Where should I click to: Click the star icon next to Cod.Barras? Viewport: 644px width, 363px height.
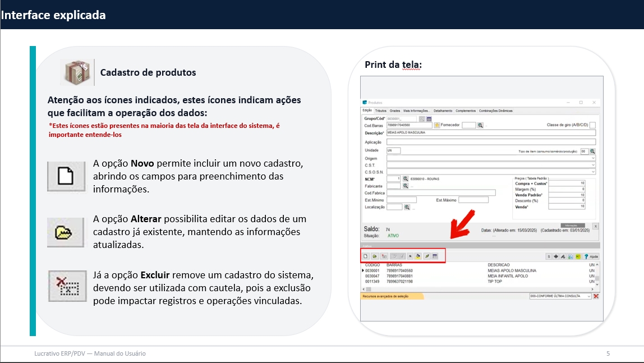pos(437,125)
